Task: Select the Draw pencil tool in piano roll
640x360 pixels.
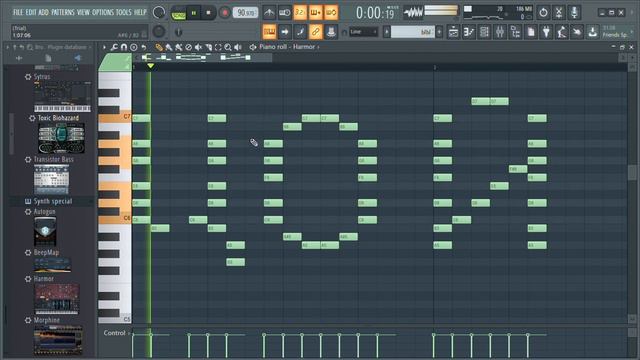Action: tap(159, 47)
